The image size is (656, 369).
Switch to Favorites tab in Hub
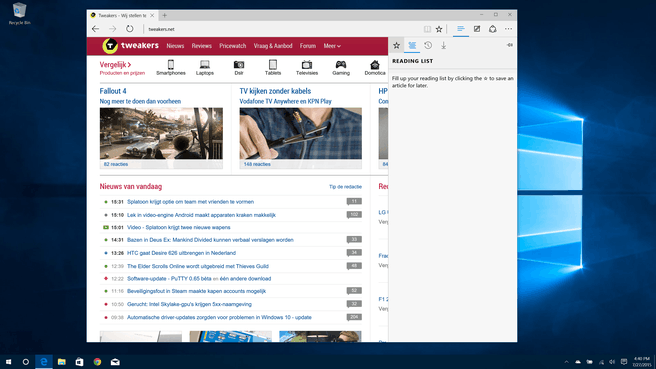point(396,45)
